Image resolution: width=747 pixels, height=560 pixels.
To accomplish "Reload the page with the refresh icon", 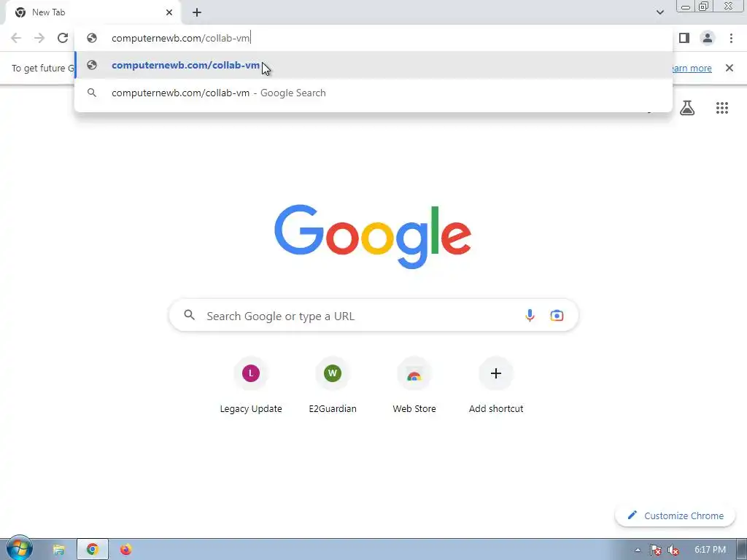I will point(63,38).
